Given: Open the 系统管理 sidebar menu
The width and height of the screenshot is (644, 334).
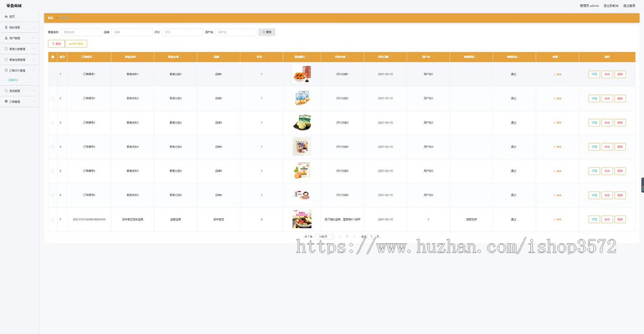Looking at the screenshot, I should pos(19,91).
